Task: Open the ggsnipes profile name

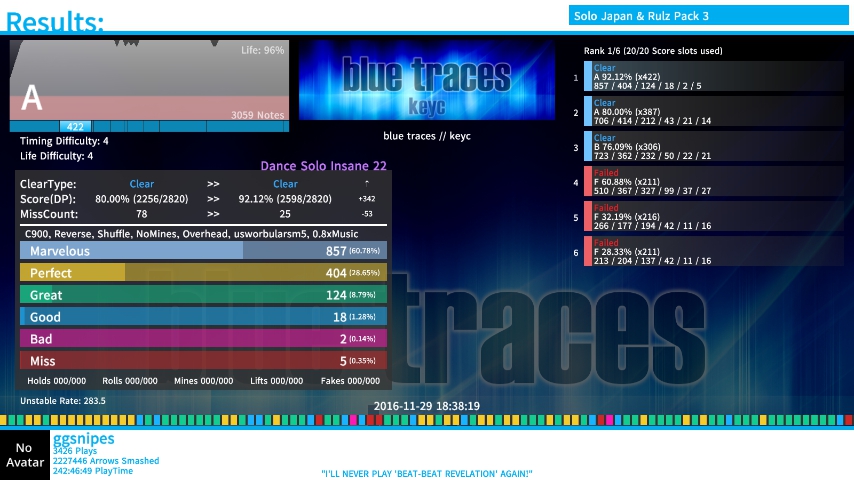Action: (x=84, y=439)
